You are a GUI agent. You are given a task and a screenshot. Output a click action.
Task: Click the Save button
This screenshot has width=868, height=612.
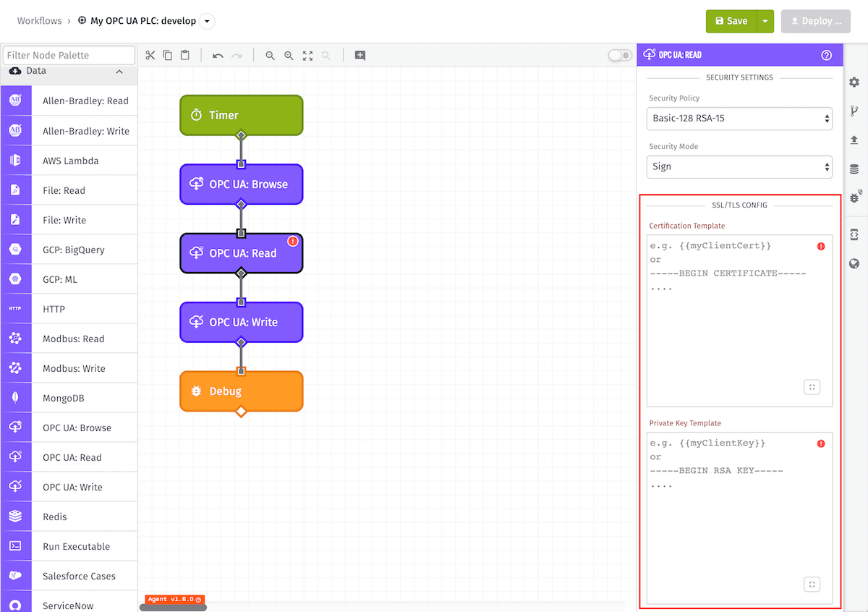coord(731,21)
